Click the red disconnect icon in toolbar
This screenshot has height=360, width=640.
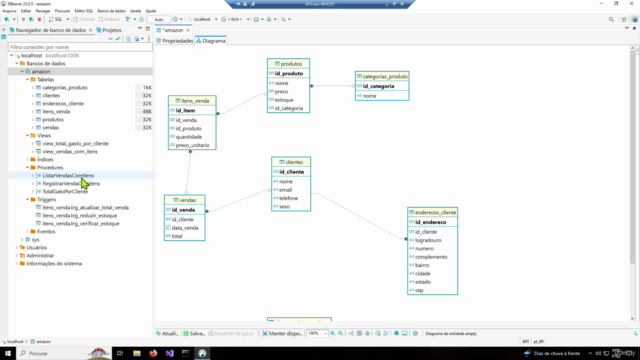39,19
